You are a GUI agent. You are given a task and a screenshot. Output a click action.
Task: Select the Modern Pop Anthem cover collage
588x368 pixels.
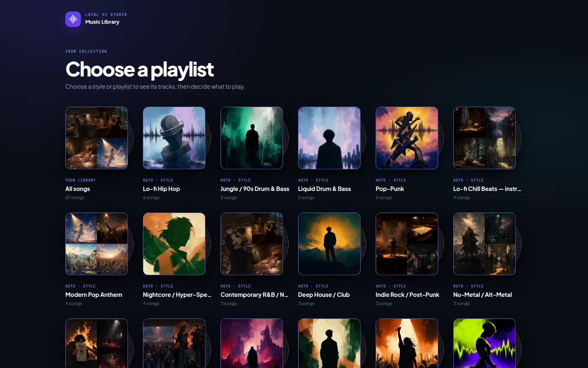tap(96, 244)
